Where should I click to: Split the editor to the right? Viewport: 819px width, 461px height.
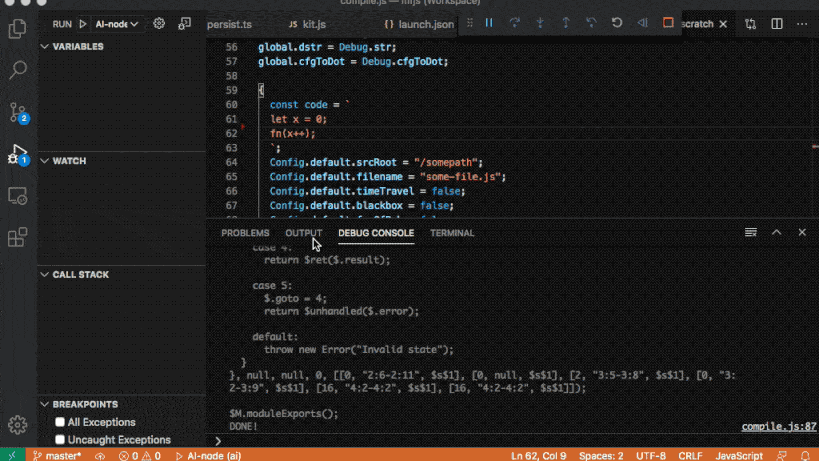(777, 24)
